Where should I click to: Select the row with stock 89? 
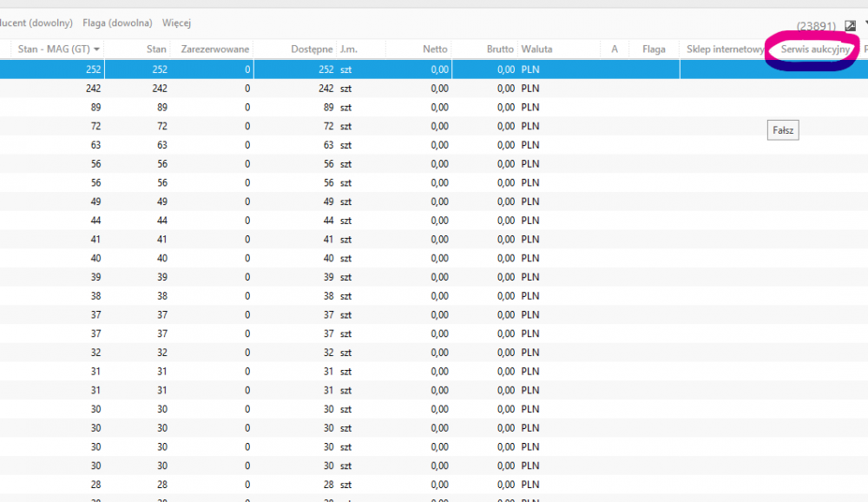click(x=347, y=108)
